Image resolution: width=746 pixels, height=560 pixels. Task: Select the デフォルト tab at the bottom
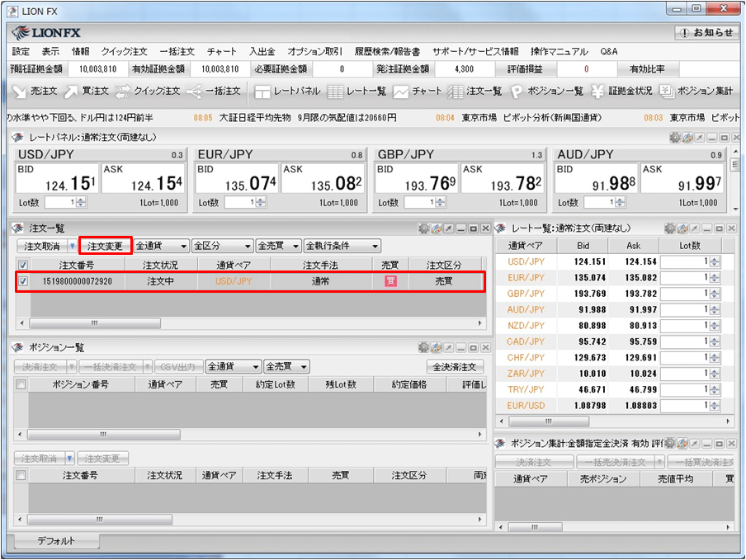(56, 541)
